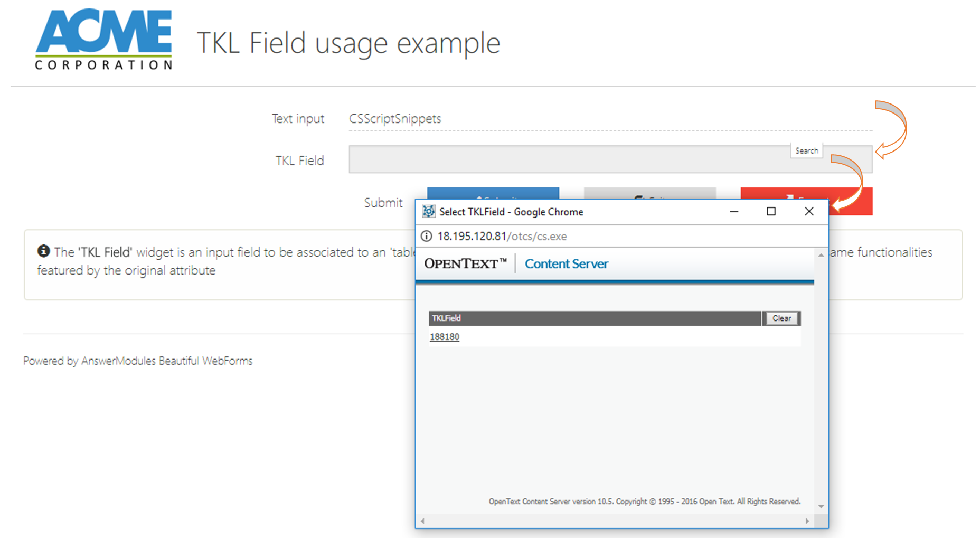Maximize the Select TKLField popup window

[x=771, y=212]
